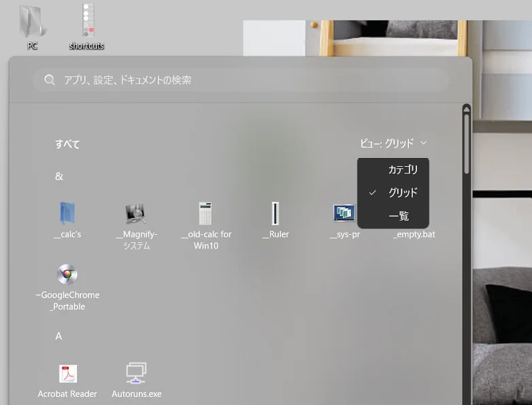The image size is (532, 405).
Task: Launch Autoruns.exe
Action: (136, 374)
